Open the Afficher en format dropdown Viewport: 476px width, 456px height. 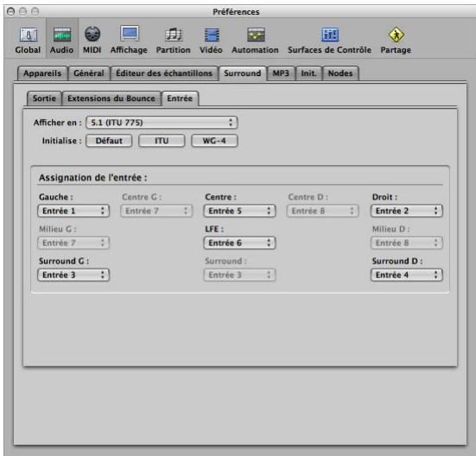162,123
